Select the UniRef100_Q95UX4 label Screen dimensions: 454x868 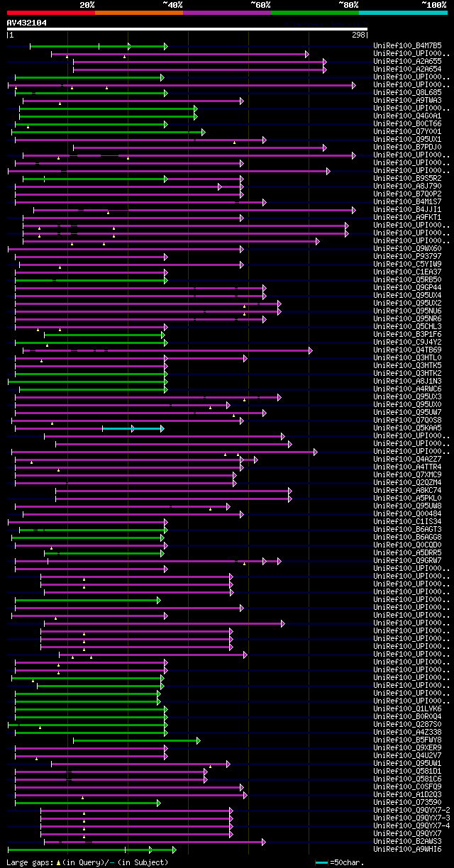[407, 296]
